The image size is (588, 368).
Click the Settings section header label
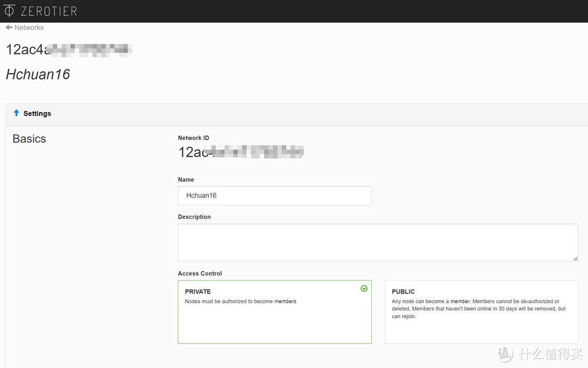tap(37, 113)
